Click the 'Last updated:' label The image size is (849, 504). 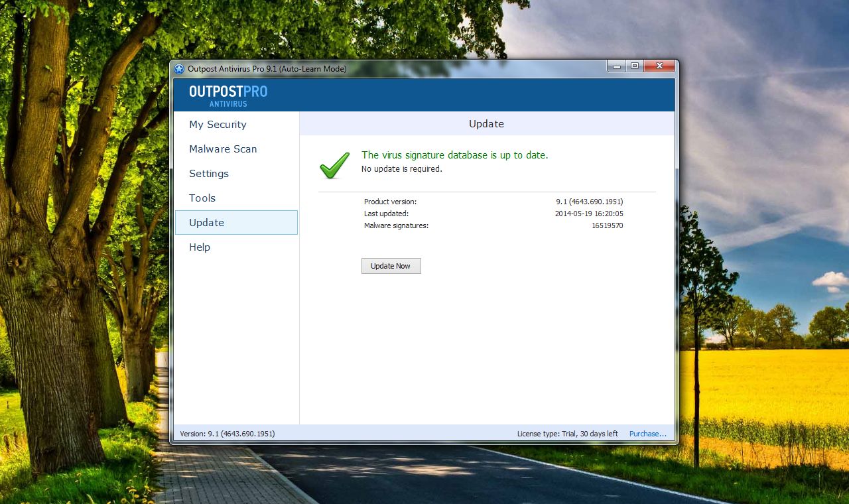point(387,214)
